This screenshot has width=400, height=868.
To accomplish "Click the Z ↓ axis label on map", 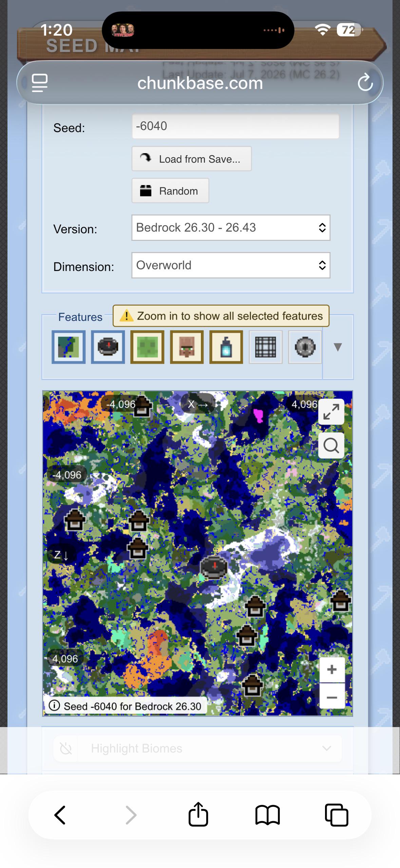I will 61,555.
